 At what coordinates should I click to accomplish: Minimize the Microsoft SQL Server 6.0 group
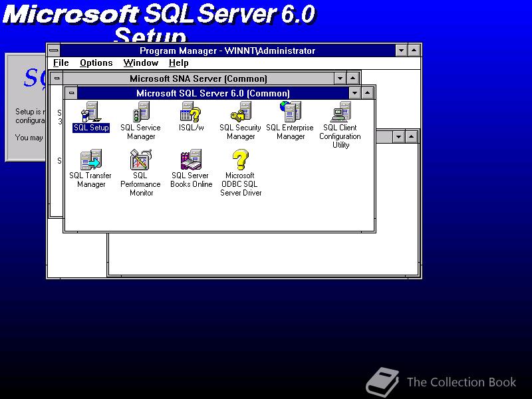tap(354, 93)
